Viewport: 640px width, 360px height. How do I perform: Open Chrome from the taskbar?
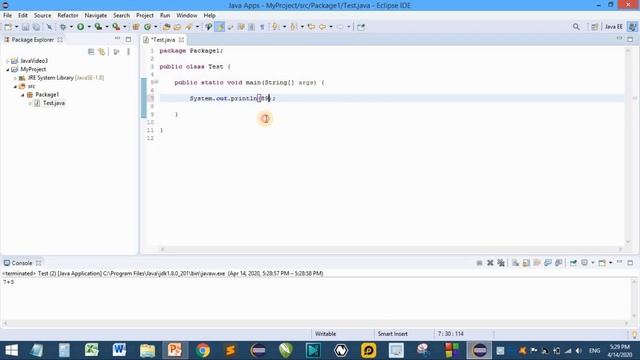202,350
